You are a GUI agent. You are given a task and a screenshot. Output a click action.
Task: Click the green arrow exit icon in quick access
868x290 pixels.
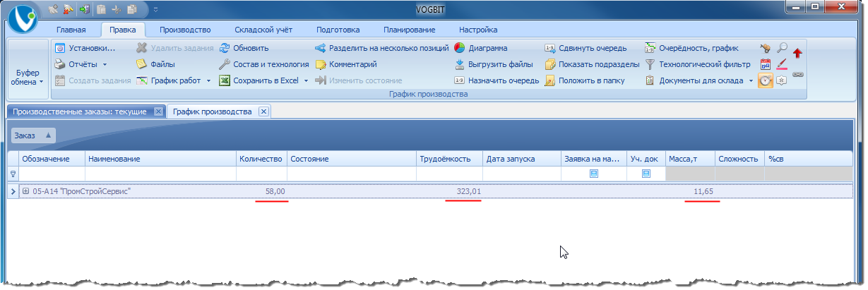pos(85,10)
